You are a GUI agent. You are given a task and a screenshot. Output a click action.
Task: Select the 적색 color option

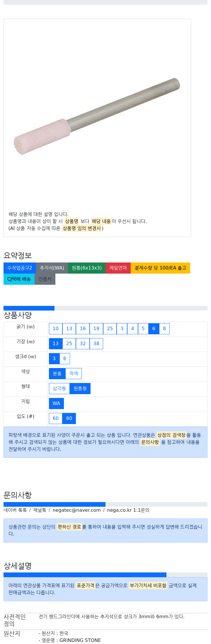click(74, 374)
